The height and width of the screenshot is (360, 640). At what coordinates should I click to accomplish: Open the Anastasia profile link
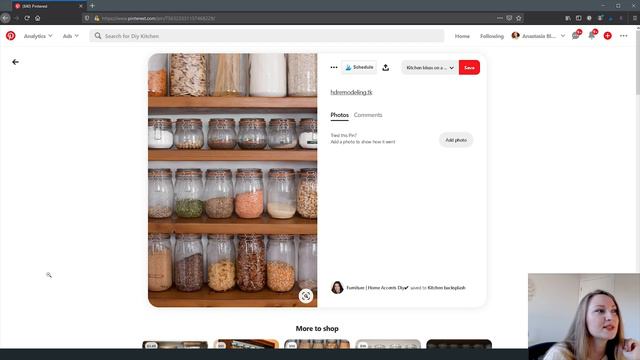534,36
